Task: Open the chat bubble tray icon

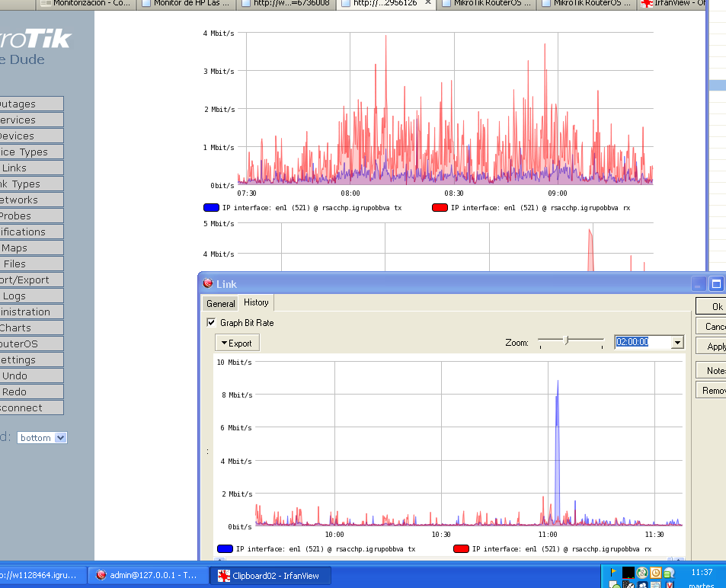Action: tap(669, 573)
